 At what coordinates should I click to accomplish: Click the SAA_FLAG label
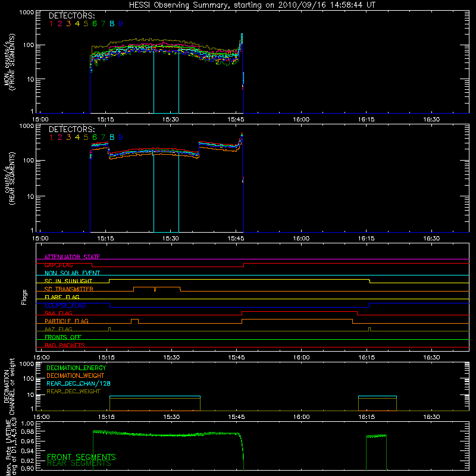point(58,314)
